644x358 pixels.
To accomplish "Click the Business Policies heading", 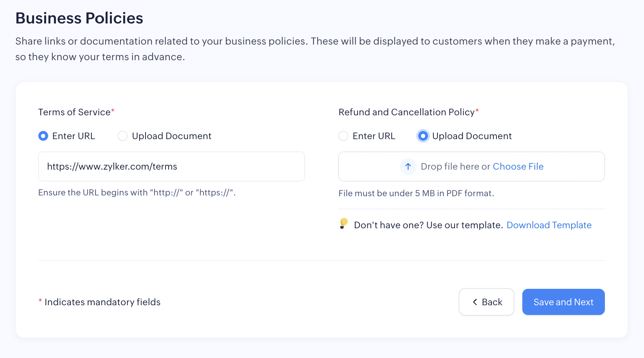I will click(x=79, y=18).
